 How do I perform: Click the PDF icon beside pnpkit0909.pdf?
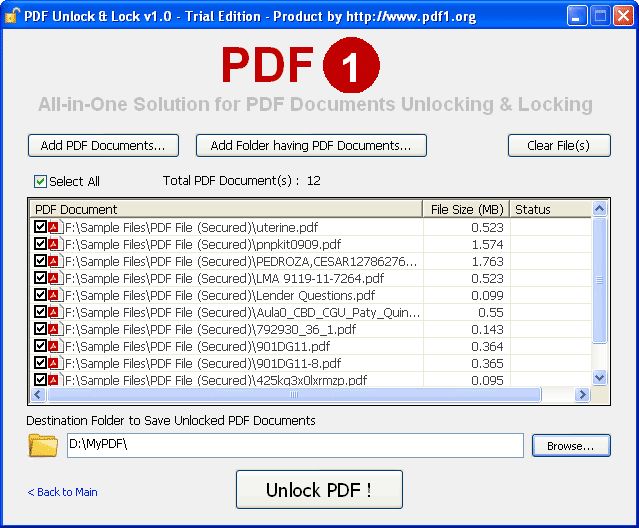pos(55,244)
